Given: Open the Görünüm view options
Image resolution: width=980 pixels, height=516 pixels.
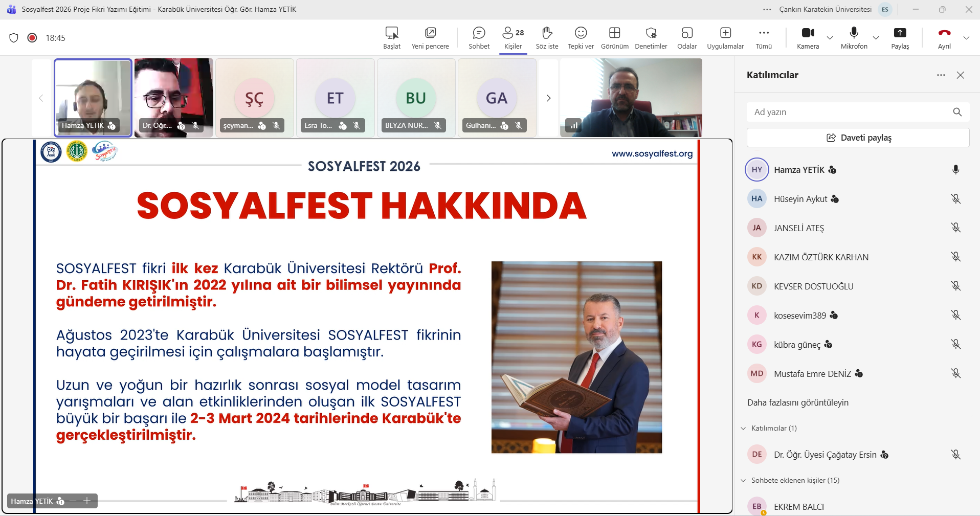Looking at the screenshot, I should (614, 38).
